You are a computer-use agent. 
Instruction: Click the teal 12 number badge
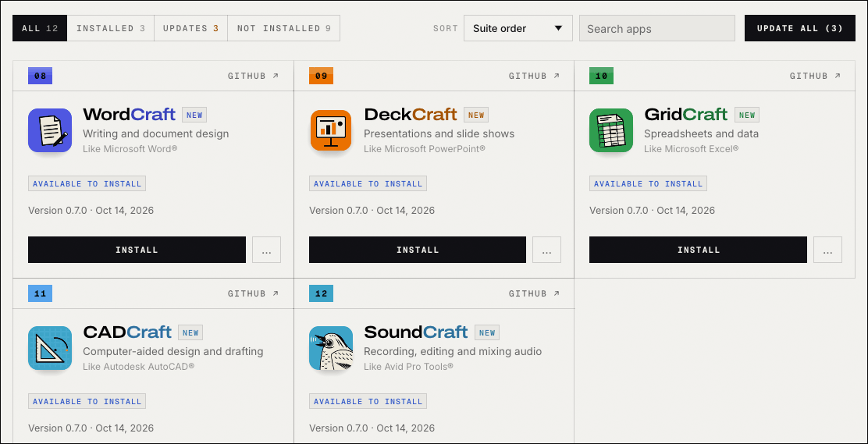321,293
